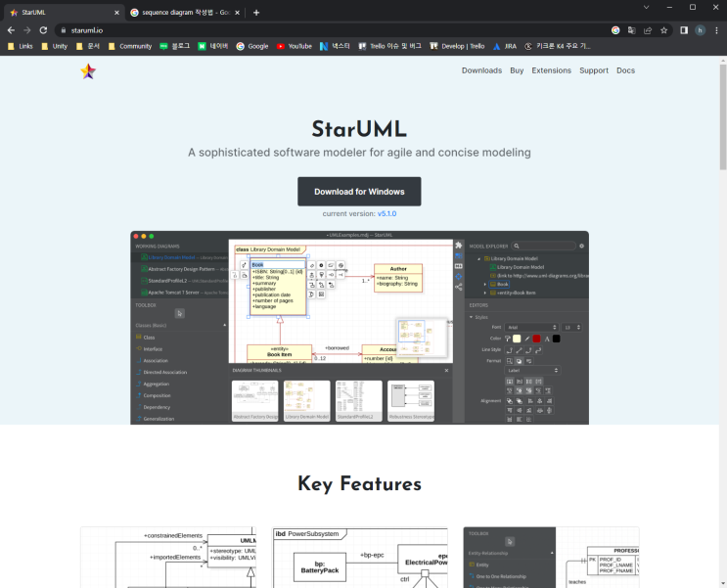View site information via the lock icon
Screen dimensions: 727x588
(x=63, y=30)
